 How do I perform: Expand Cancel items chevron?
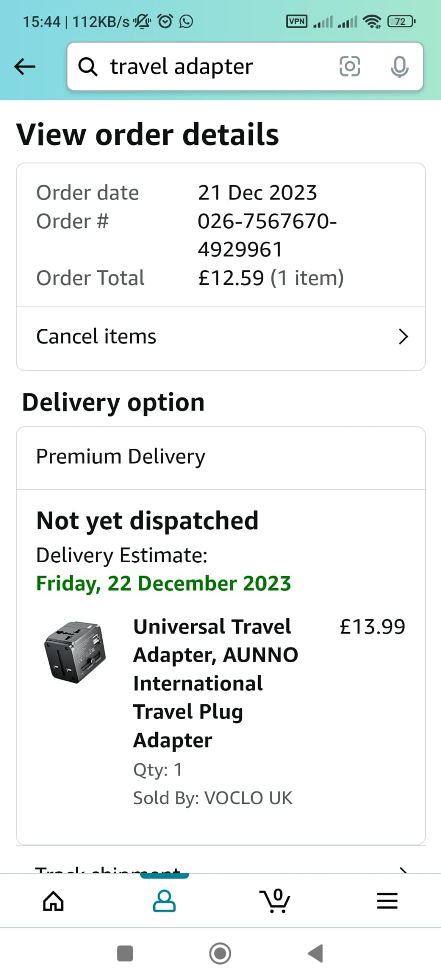click(403, 337)
